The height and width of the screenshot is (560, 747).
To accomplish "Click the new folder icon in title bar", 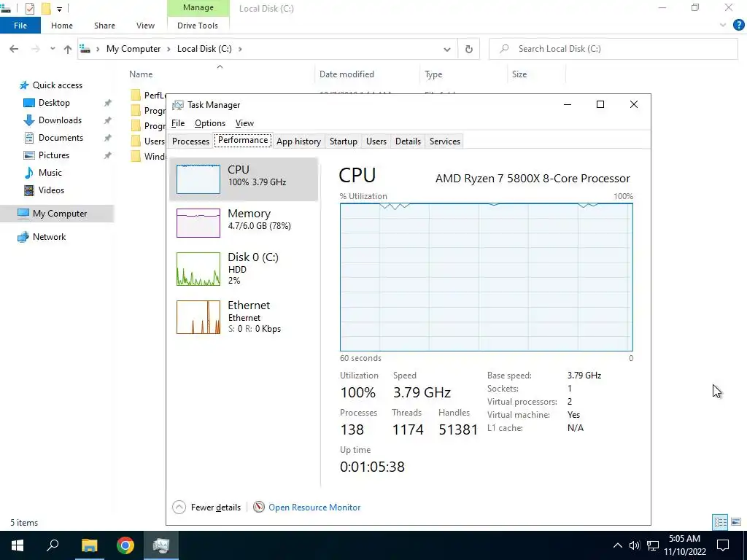I will point(46,9).
